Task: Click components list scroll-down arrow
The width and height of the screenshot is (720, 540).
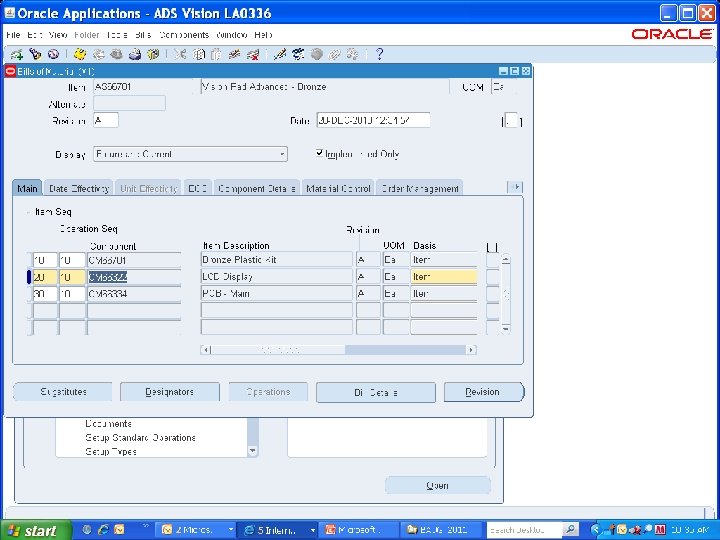Action: pos(506,329)
